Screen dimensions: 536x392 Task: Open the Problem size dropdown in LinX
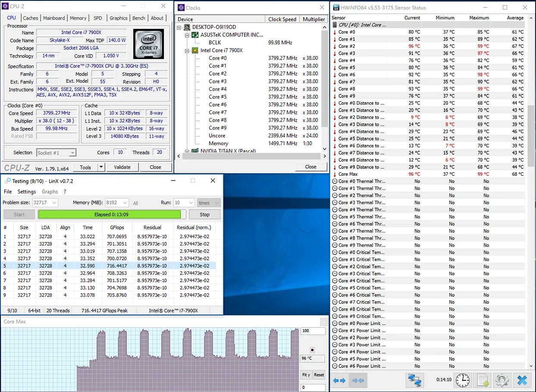[54, 202]
